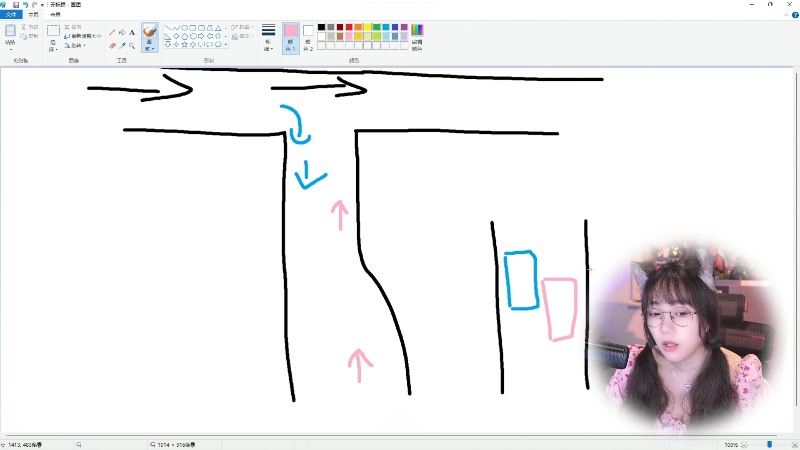
Task: Click the Crop button
Action: click(x=73, y=27)
